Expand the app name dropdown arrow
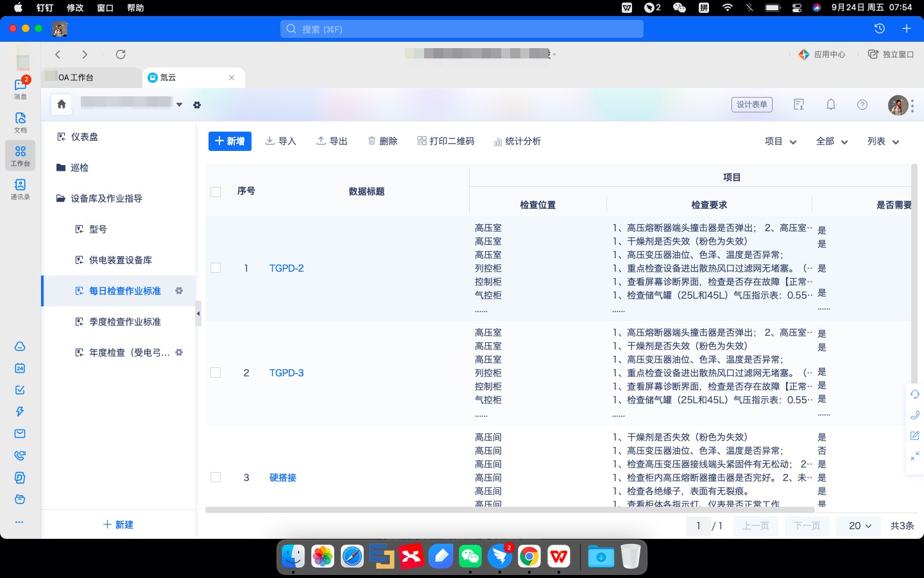924x578 pixels. tap(180, 105)
